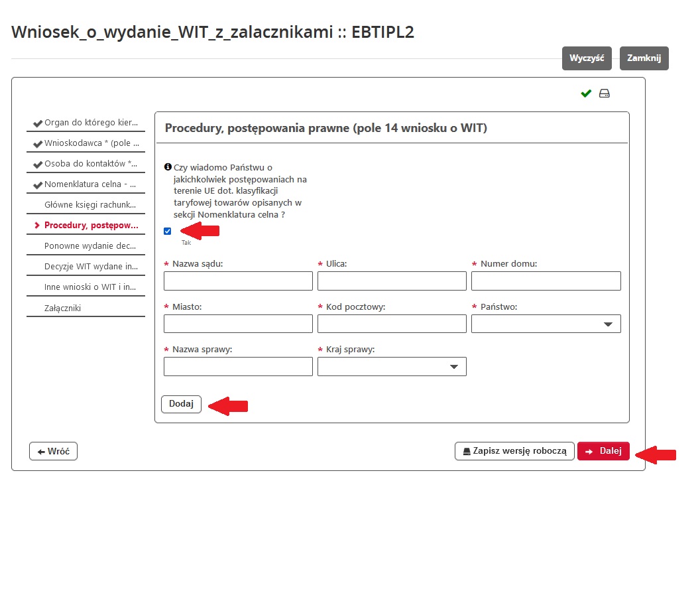
Task: Click the Wyczyść button
Action: click(587, 58)
